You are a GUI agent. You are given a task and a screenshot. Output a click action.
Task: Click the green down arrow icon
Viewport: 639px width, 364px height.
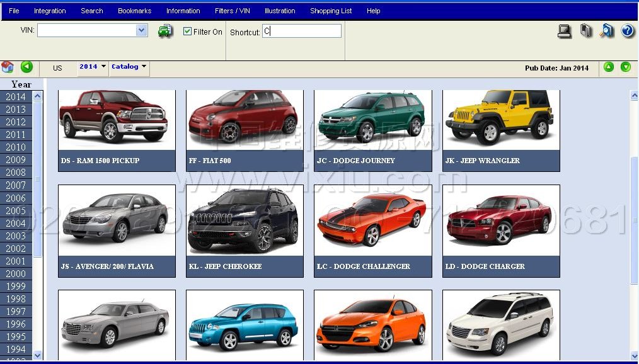click(x=626, y=67)
